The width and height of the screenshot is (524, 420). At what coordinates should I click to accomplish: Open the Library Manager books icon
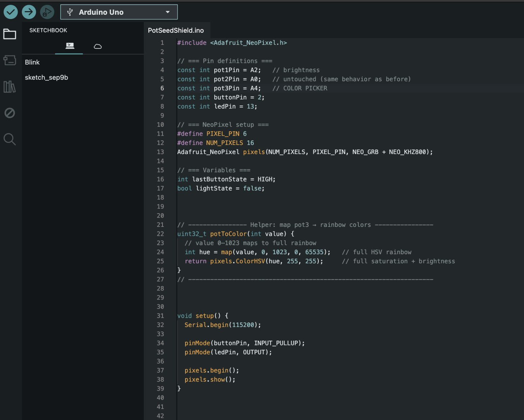coord(10,87)
